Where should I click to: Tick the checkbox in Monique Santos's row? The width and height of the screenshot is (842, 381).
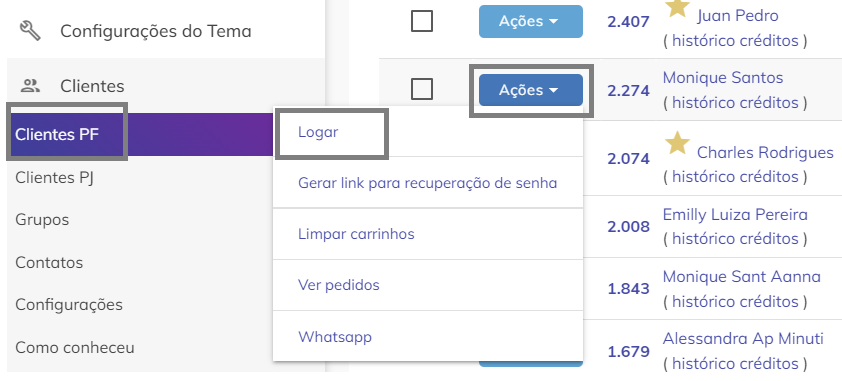[422, 89]
